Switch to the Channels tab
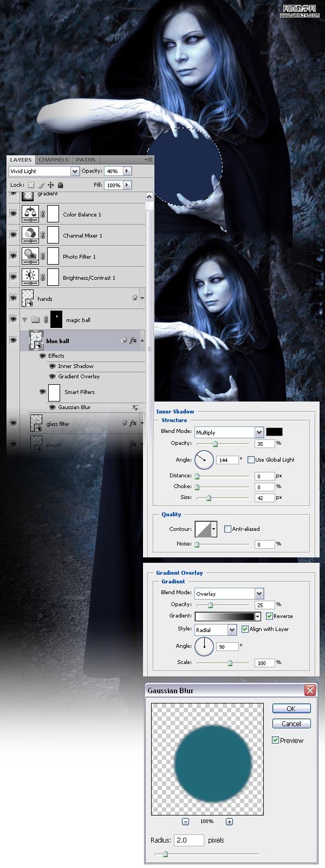325x868 pixels. (53, 160)
